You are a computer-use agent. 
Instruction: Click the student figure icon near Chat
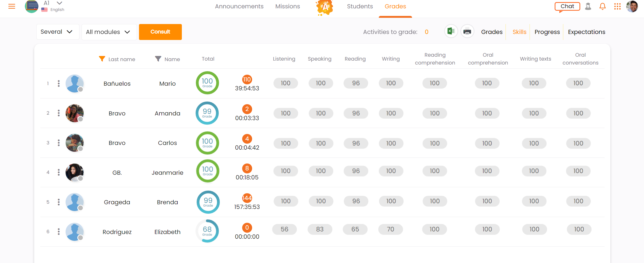coord(588,6)
